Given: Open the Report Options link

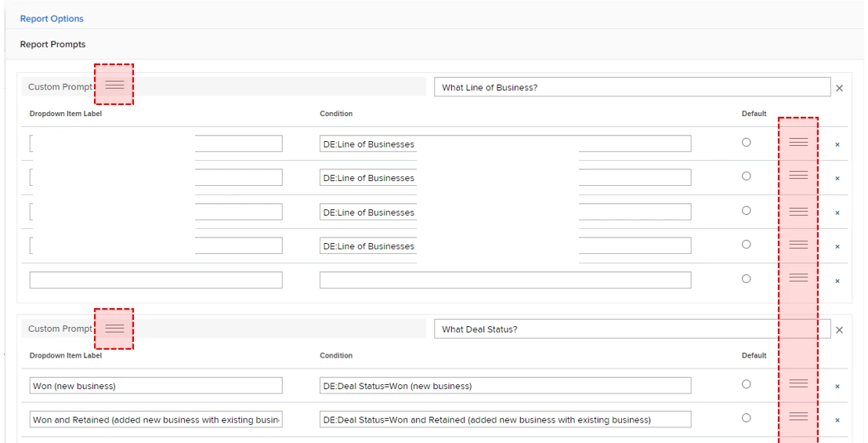Looking at the screenshot, I should click(x=52, y=19).
